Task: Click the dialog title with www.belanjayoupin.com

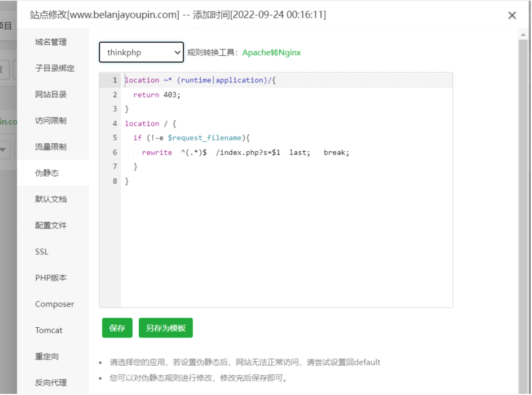Action: 178,15
